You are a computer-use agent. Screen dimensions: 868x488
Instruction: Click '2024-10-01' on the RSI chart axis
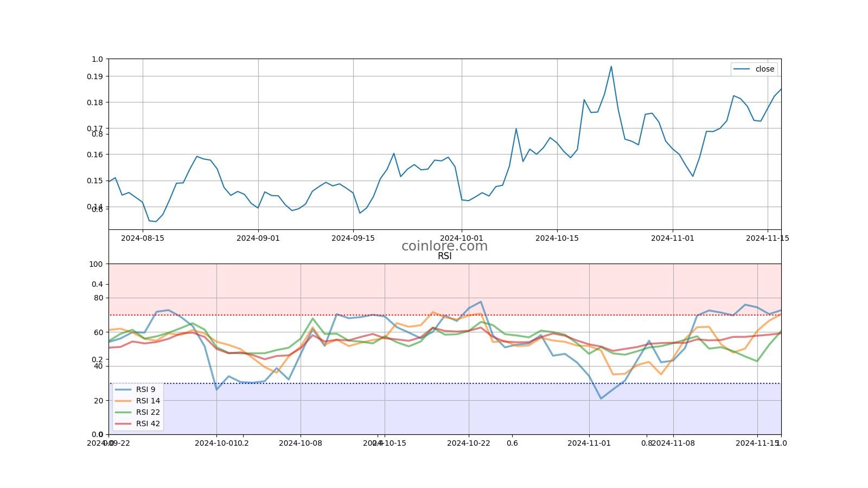(216, 443)
